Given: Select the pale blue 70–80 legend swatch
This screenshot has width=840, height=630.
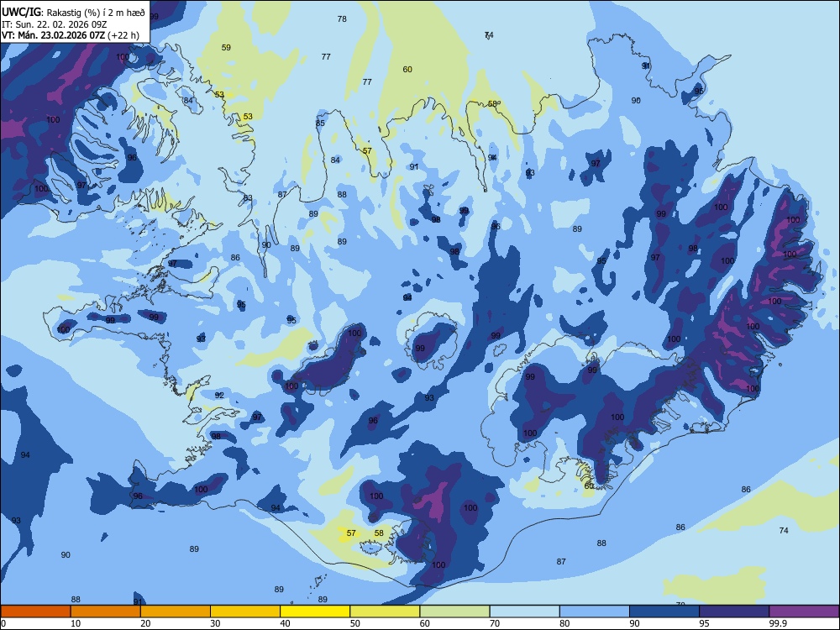Looking at the screenshot, I should pos(524,612).
